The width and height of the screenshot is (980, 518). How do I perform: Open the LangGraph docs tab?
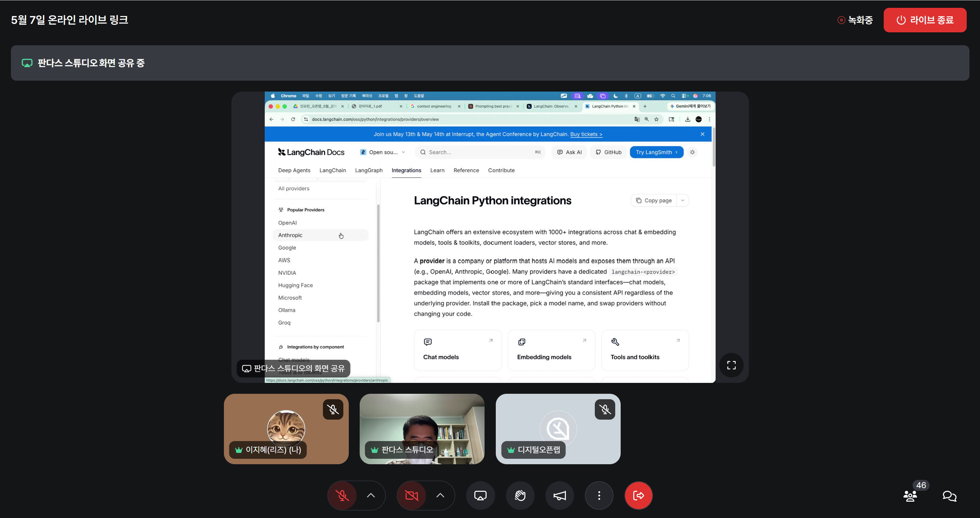pyautogui.click(x=369, y=171)
